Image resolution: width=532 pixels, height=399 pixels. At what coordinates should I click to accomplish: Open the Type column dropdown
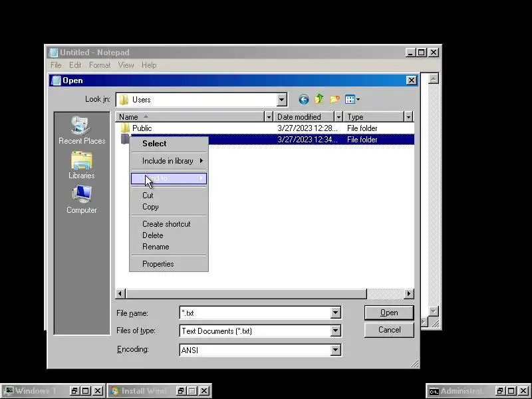pyautogui.click(x=408, y=117)
